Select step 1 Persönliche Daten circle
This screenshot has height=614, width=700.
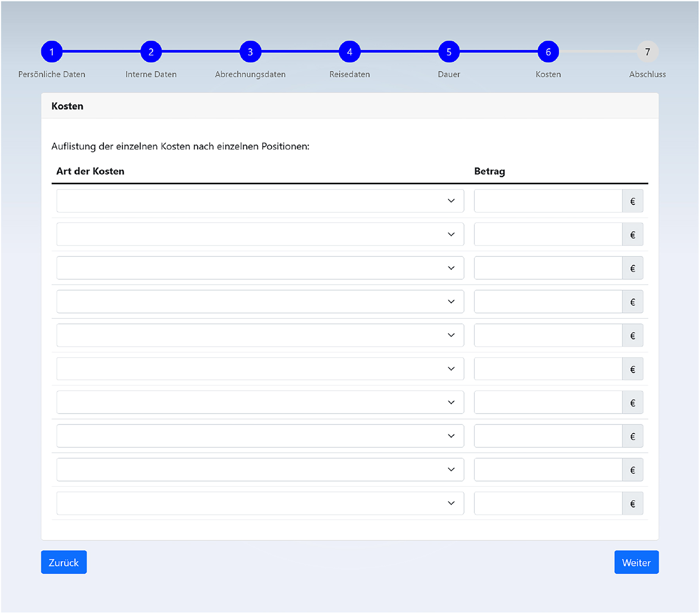coord(52,51)
